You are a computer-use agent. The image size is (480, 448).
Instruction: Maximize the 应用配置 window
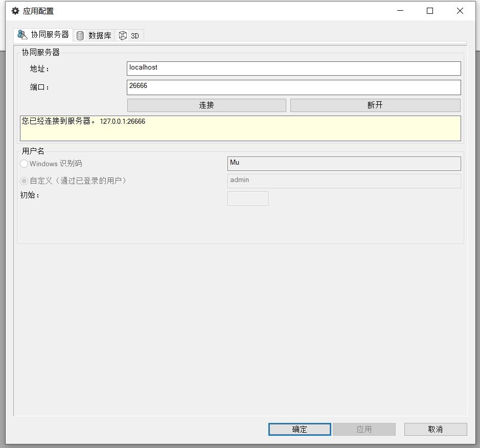(430, 11)
